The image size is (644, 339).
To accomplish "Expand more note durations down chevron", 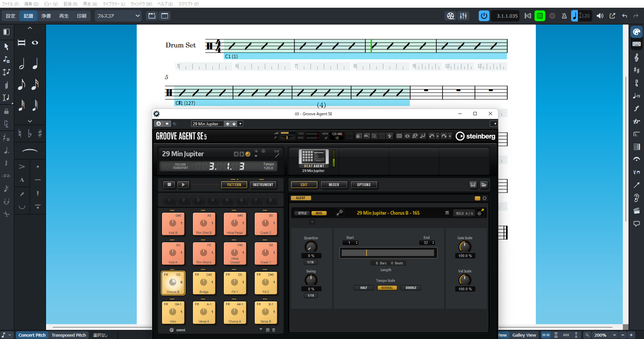I will (x=30, y=121).
